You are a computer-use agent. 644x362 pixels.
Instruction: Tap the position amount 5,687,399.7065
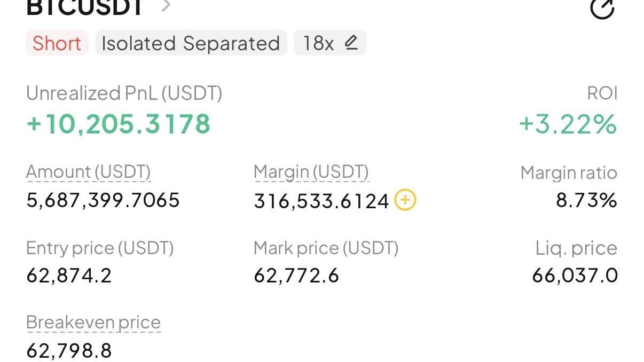[x=103, y=200]
